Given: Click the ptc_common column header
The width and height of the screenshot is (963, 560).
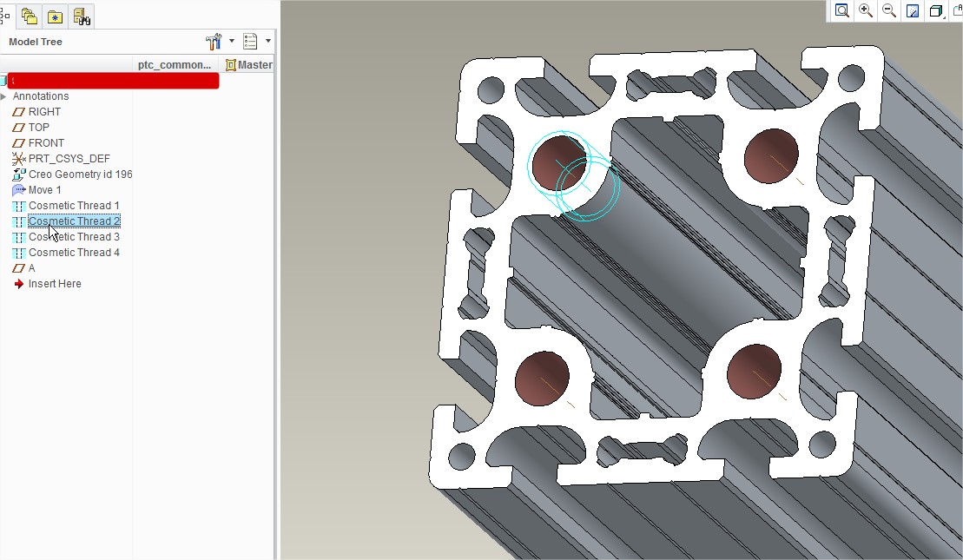Looking at the screenshot, I should pos(174,64).
